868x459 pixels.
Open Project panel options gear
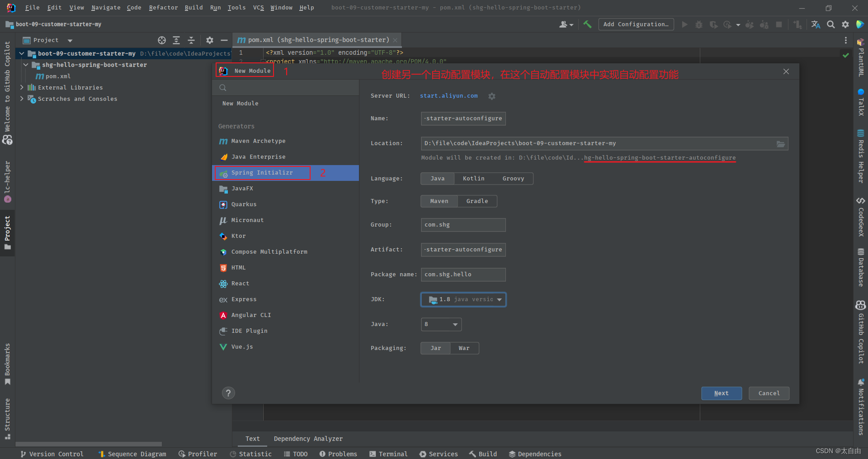click(209, 40)
